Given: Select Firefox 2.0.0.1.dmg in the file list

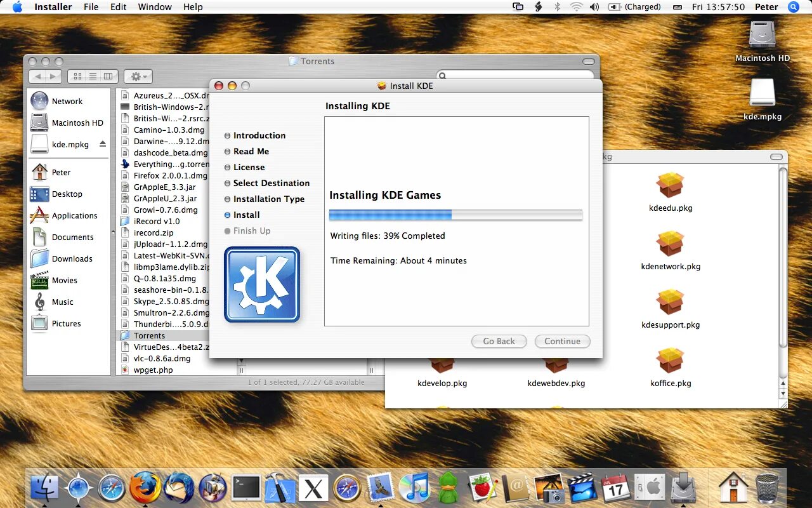Looking at the screenshot, I should [165, 175].
